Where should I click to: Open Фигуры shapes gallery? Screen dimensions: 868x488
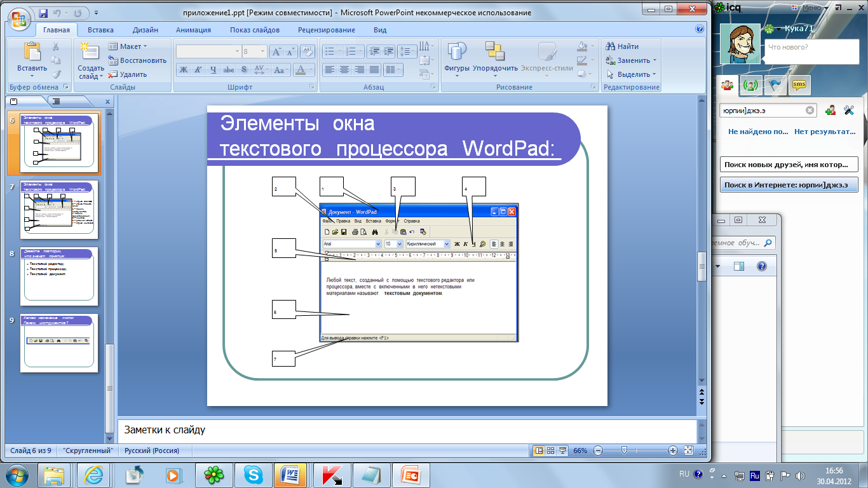coord(457,58)
